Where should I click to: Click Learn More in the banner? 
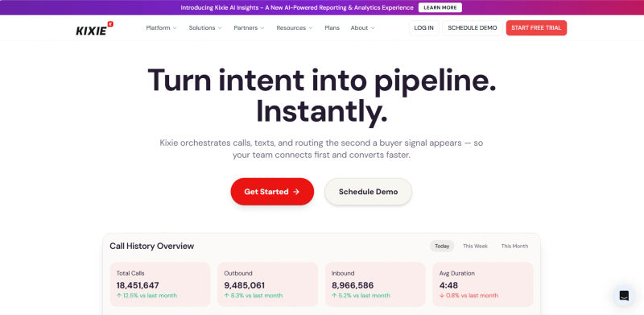[x=440, y=7]
